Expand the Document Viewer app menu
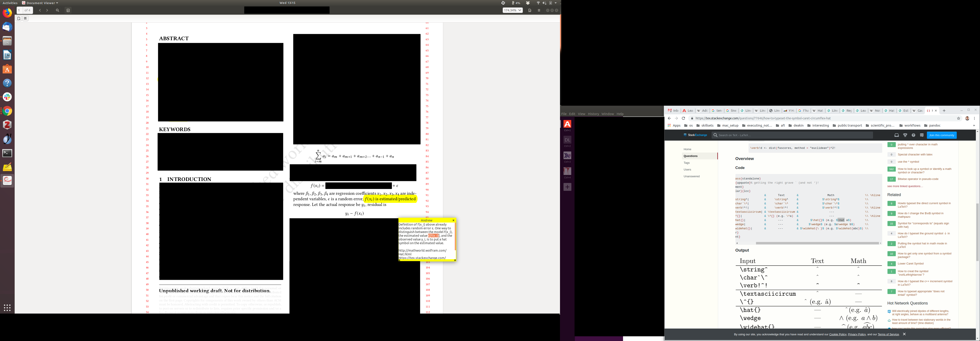 40,3
